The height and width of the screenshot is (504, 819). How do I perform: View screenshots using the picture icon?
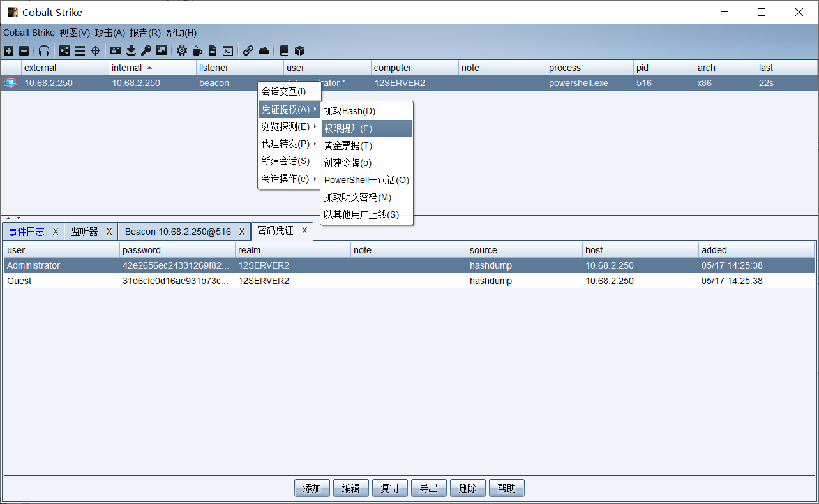(162, 50)
